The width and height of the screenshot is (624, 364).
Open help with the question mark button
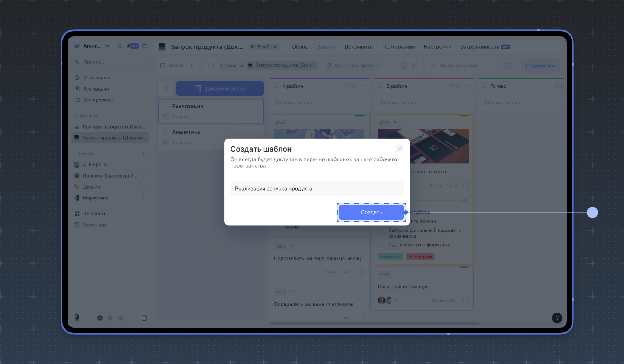(x=557, y=318)
